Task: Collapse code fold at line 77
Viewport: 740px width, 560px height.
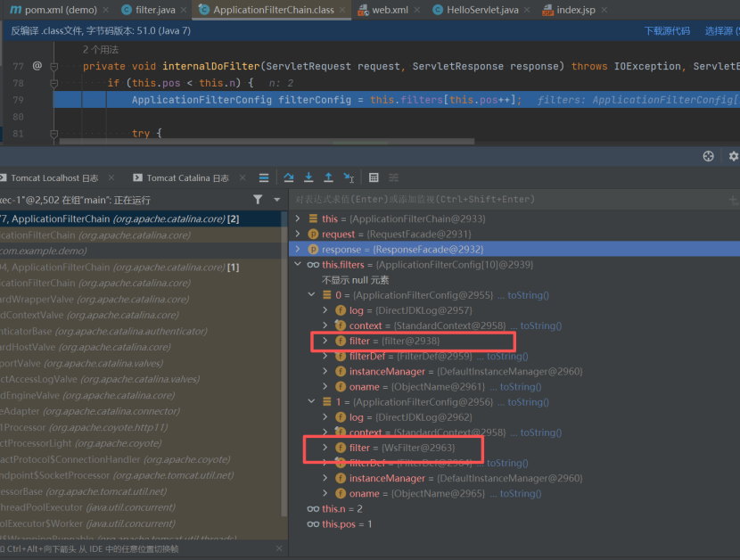Action: click(54, 67)
